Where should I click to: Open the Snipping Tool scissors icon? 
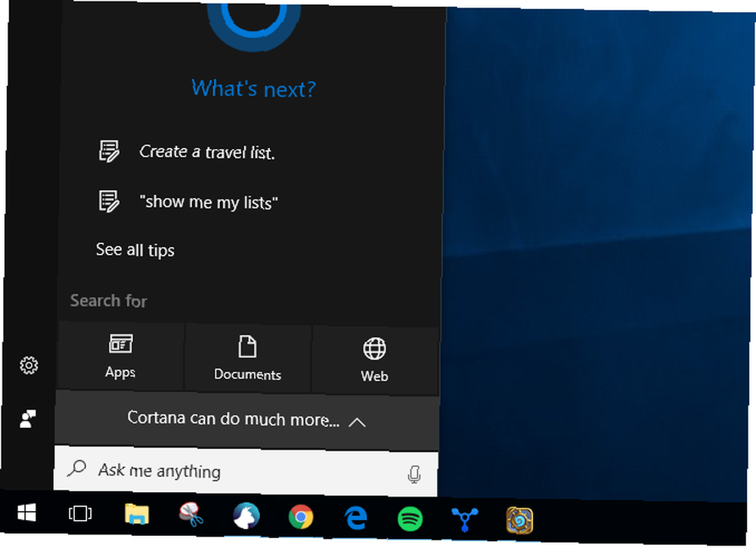191,515
